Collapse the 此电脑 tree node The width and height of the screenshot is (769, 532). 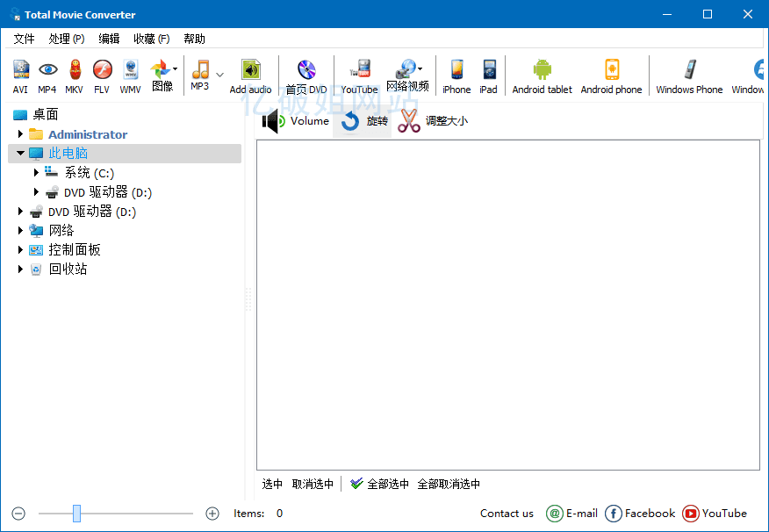pos(20,153)
